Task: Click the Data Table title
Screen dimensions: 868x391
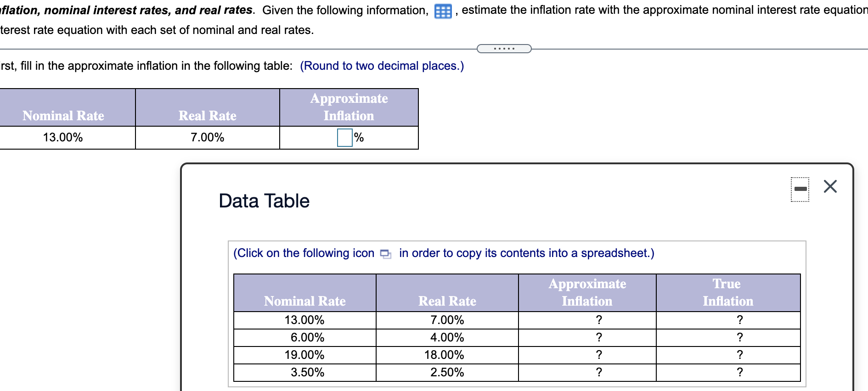Action: pyautogui.click(x=263, y=201)
